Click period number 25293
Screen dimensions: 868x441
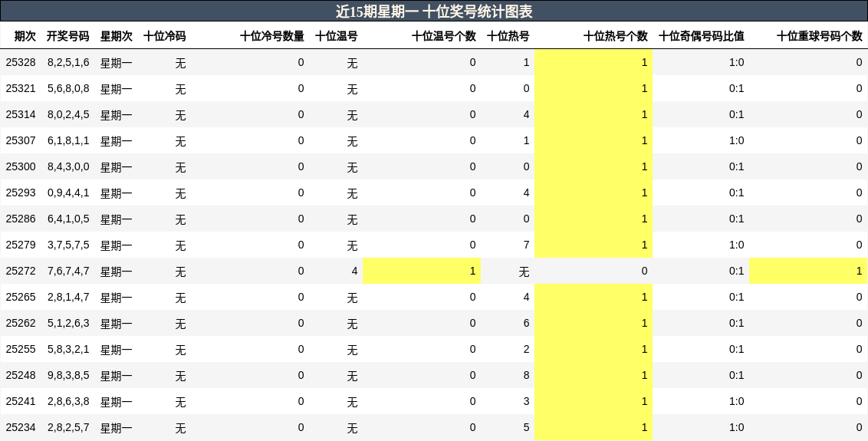(x=21, y=193)
